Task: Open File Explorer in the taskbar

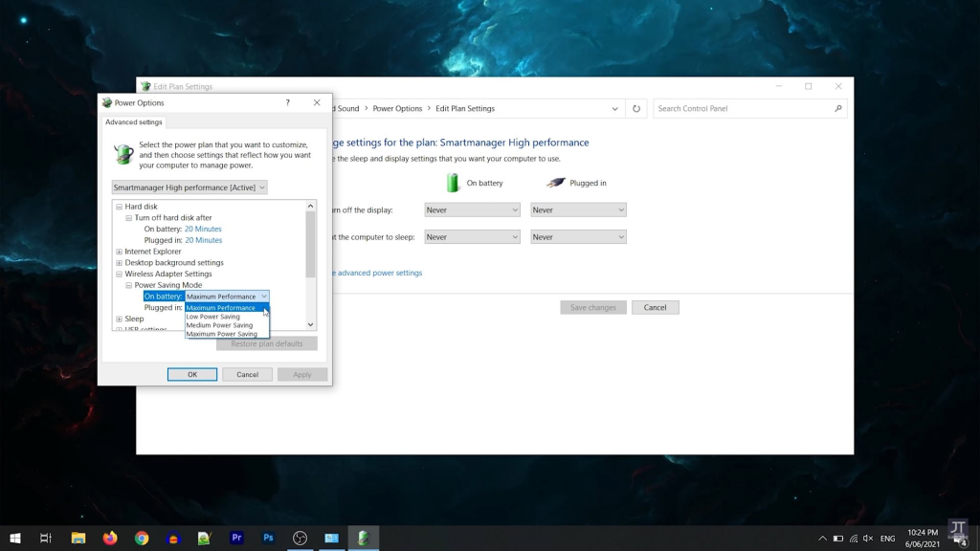Action: 78,539
